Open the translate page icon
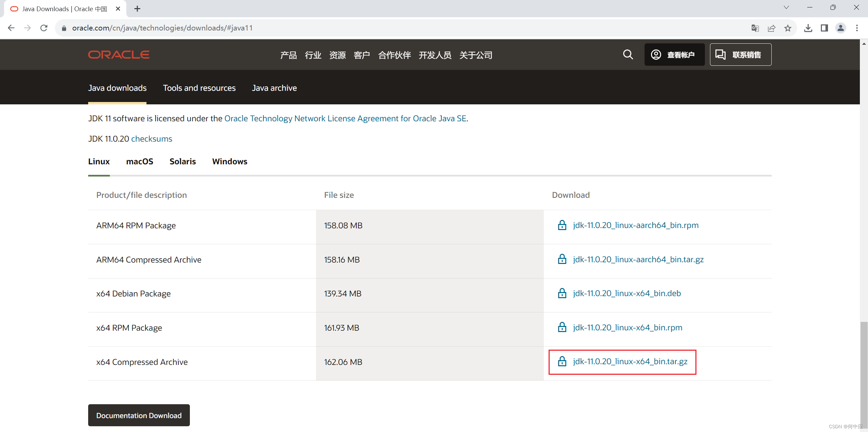The image size is (868, 432). (755, 28)
